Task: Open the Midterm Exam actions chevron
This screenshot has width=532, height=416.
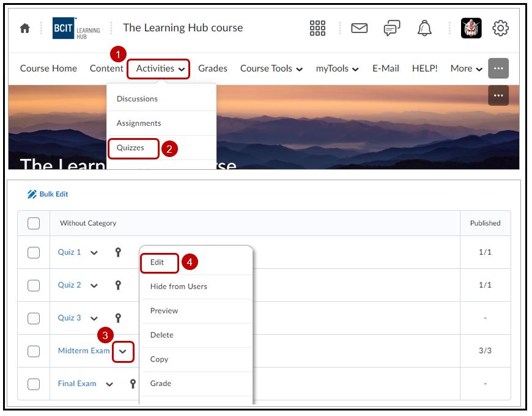Action: [123, 351]
